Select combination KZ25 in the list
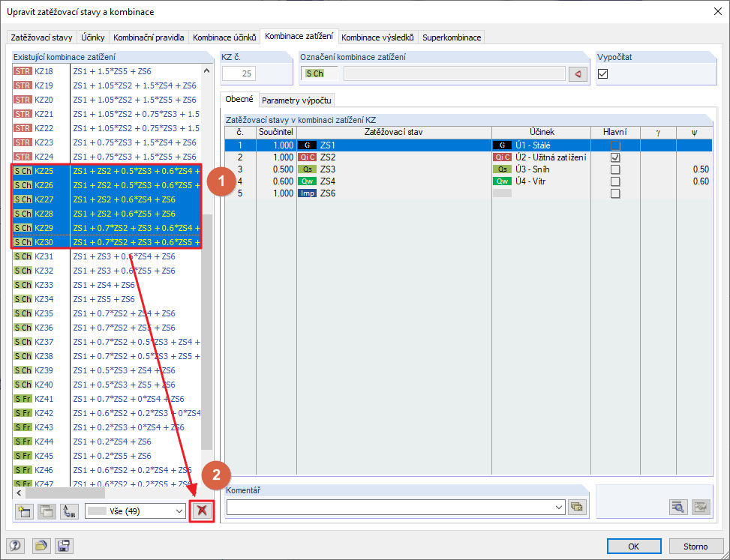730x560 pixels. [x=107, y=171]
